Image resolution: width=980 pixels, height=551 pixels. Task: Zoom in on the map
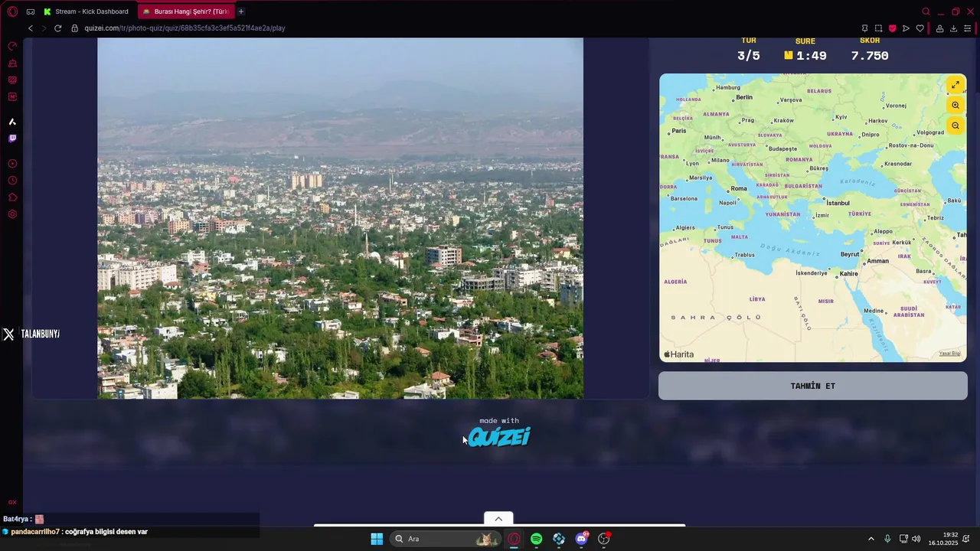coord(955,106)
